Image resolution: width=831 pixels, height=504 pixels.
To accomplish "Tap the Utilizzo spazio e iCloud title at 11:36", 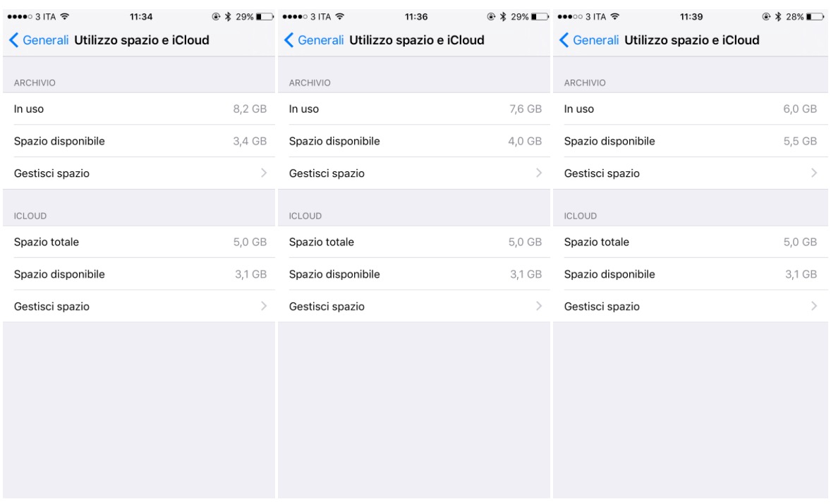I will click(x=417, y=40).
